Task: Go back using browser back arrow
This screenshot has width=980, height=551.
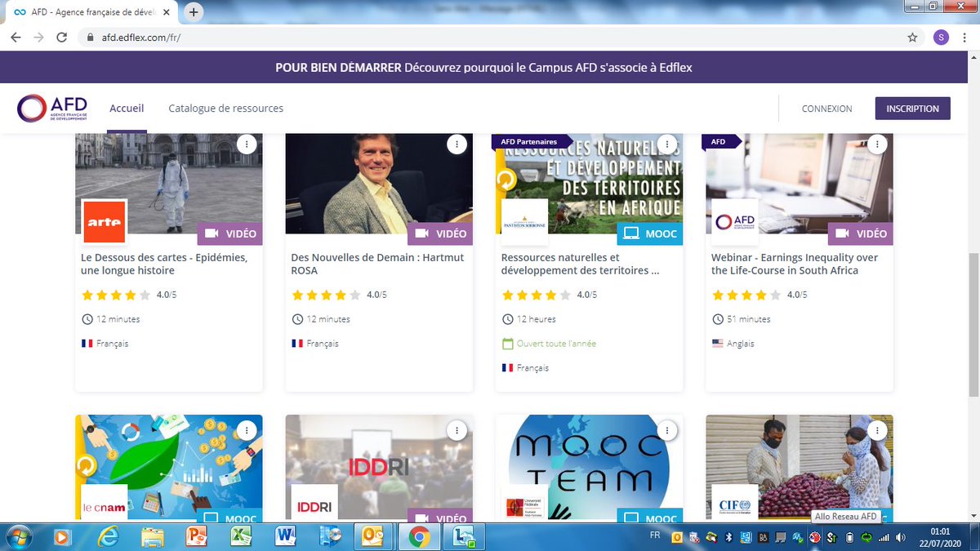Action: (16, 38)
